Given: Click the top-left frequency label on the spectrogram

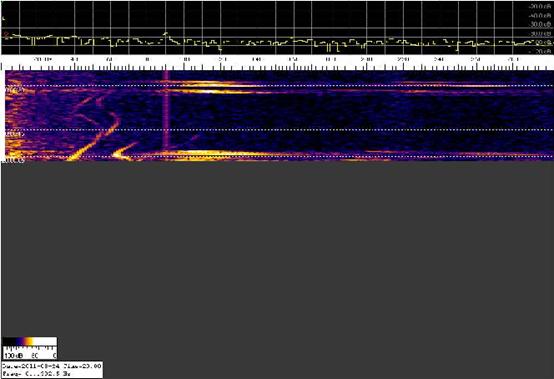Looking at the screenshot, I should [x=14, y=90].
